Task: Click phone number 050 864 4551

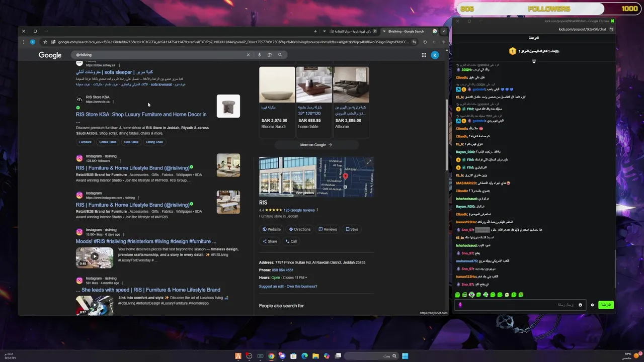Action: click(282, 270)
